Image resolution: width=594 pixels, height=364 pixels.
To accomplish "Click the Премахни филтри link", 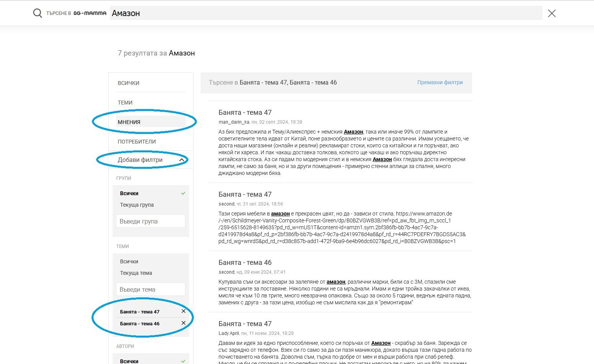I will [x=440, y=82].
